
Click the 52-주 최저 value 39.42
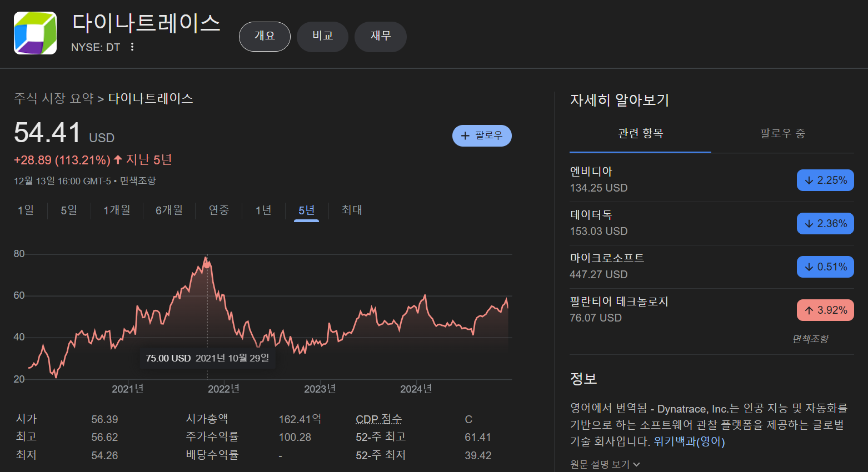coord(478,456)
